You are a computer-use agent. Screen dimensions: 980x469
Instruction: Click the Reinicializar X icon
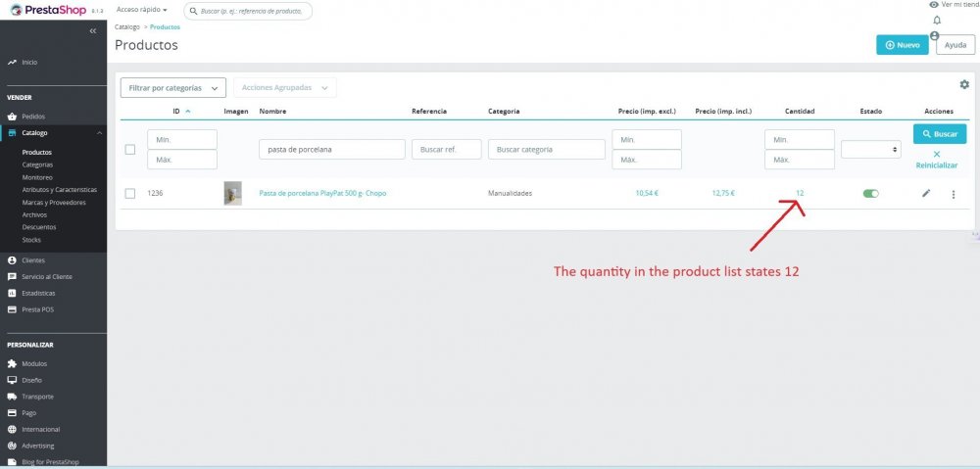pos(936,155)
